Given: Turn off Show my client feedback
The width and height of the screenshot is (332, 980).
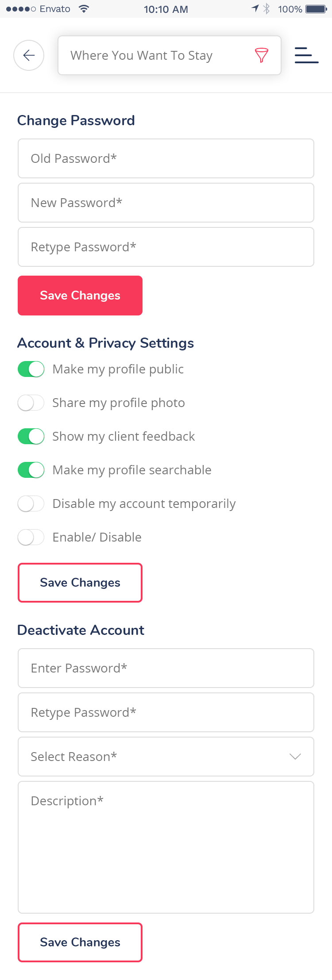Looking at the screenshot, I should pos(31,436).
